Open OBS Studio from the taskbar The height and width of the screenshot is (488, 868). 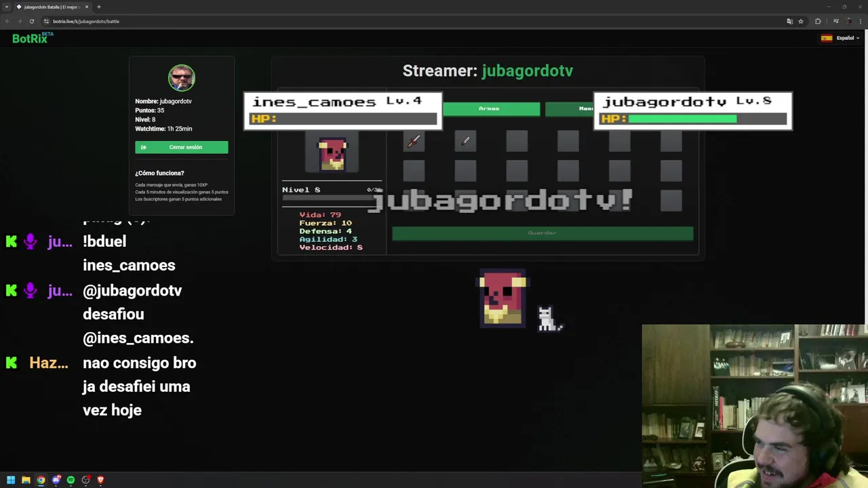[86, 480]
